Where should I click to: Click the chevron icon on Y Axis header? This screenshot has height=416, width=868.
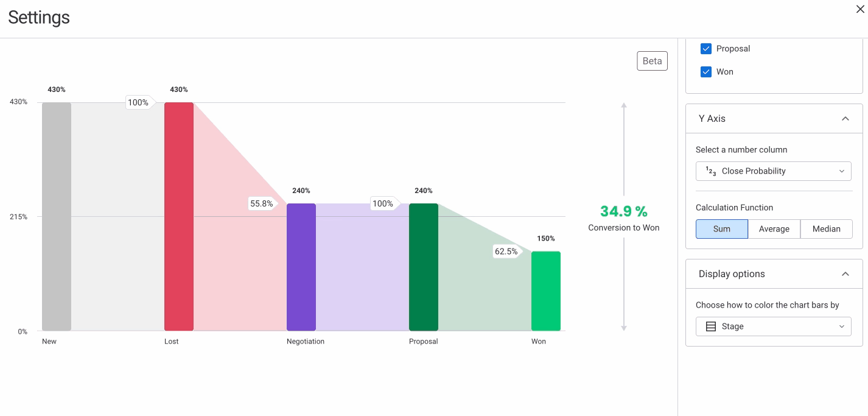[845, 119]
